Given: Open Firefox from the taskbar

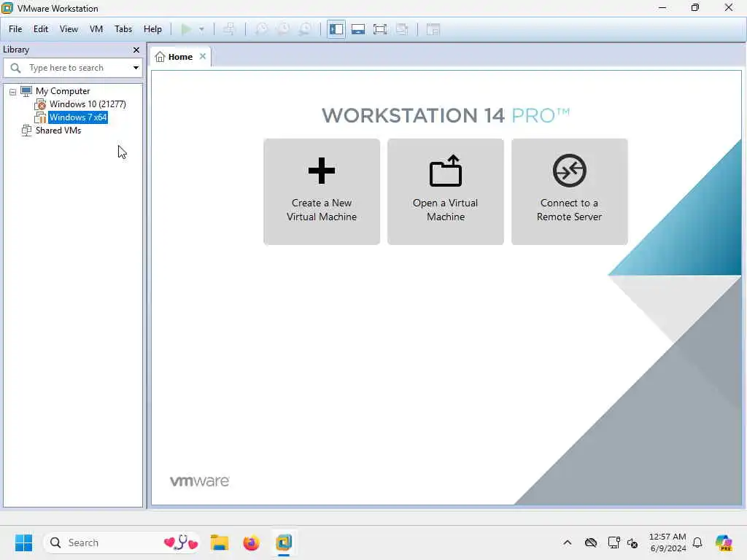Looking at the screenshot, I should pyautogui.click(x=251, y=542).
